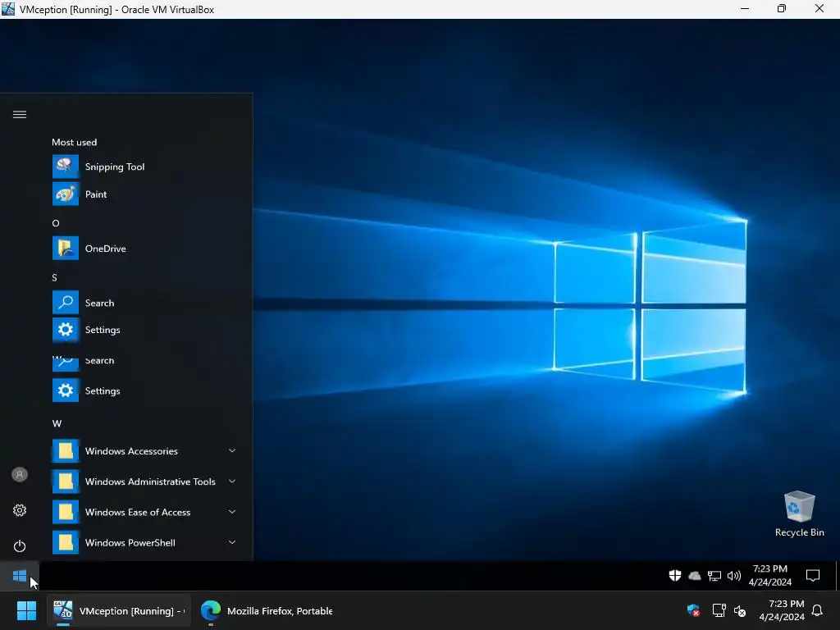Open the guest Action Center notification icon
Screen dimensions: 840x630
[813, 576]
